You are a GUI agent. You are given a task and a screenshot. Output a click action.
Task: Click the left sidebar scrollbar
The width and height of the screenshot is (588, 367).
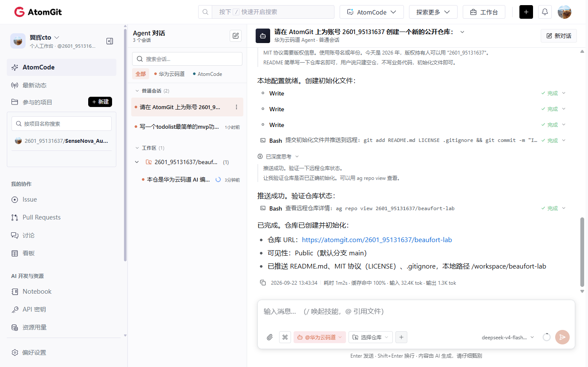tap(125, 145)
